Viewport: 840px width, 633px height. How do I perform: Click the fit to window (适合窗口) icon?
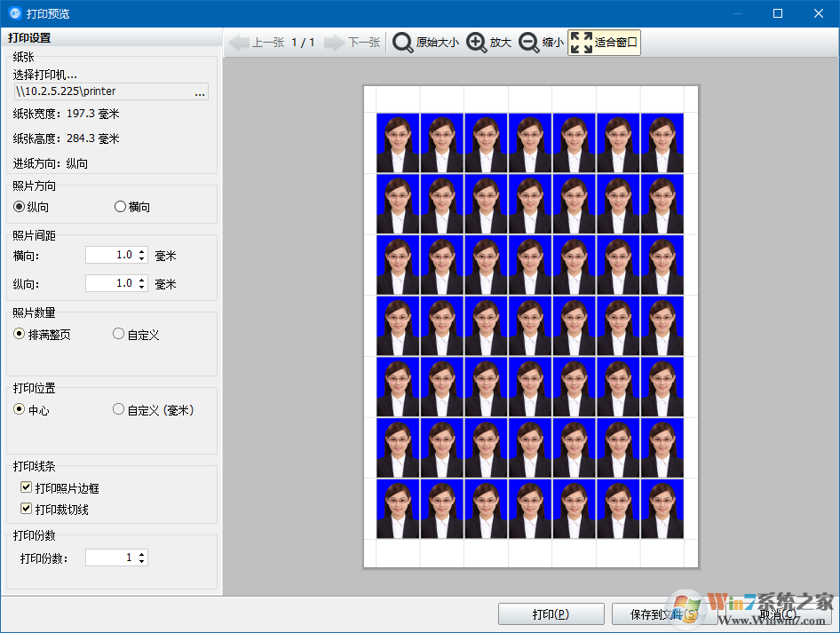pos(582,43)
